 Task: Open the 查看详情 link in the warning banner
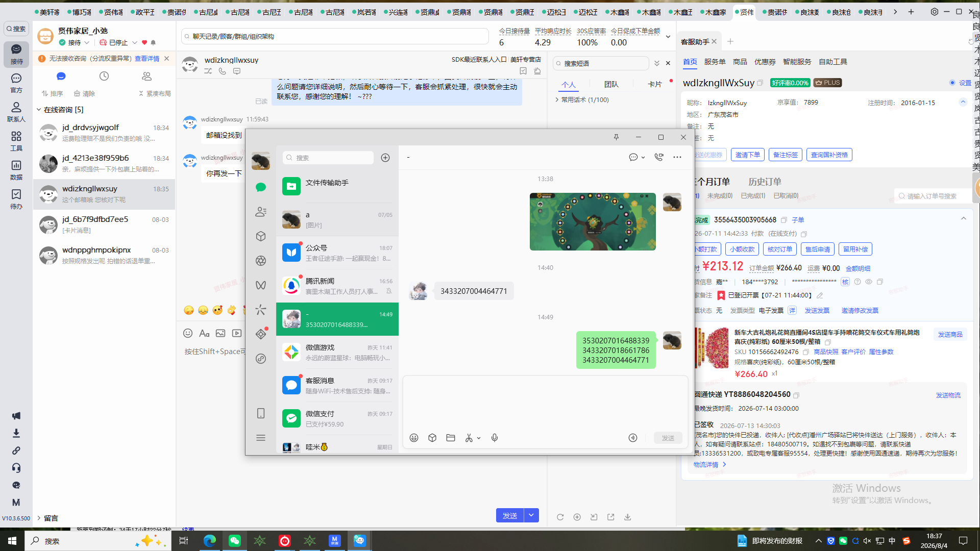click(x=147, y=59)
